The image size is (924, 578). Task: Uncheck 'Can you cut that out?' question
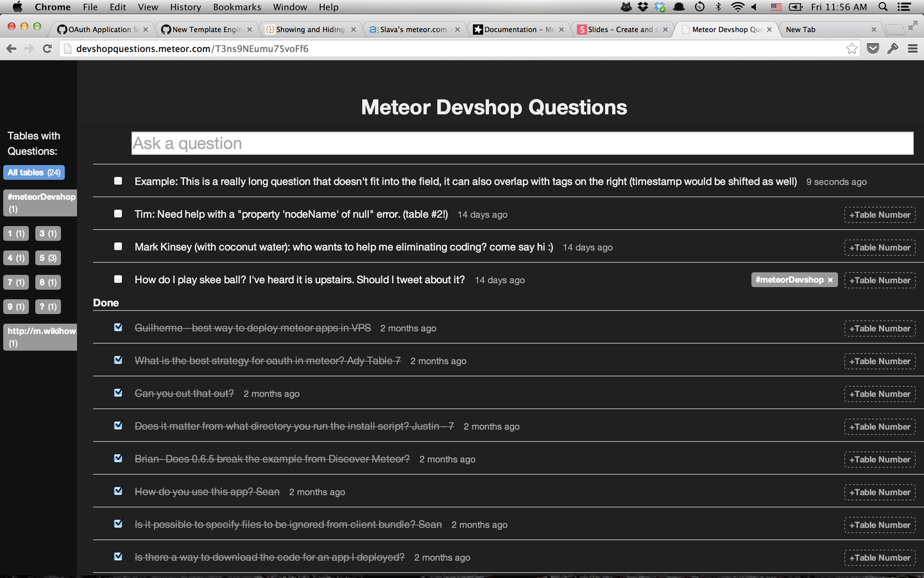[x=118, y=393]
